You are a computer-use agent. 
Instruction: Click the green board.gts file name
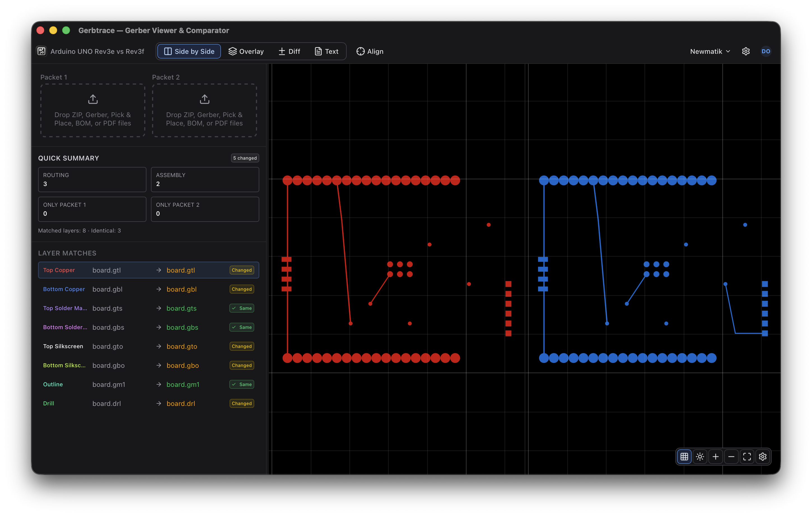pos(181,308)
